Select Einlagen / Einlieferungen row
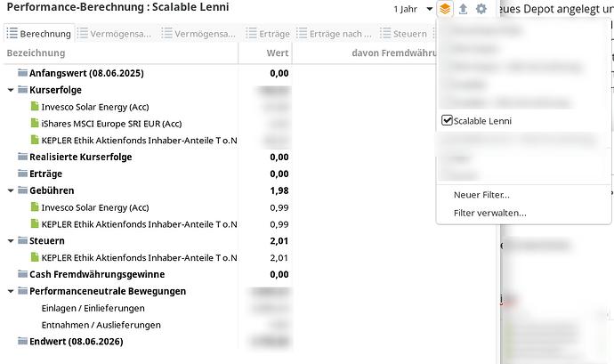 (93, 308)
